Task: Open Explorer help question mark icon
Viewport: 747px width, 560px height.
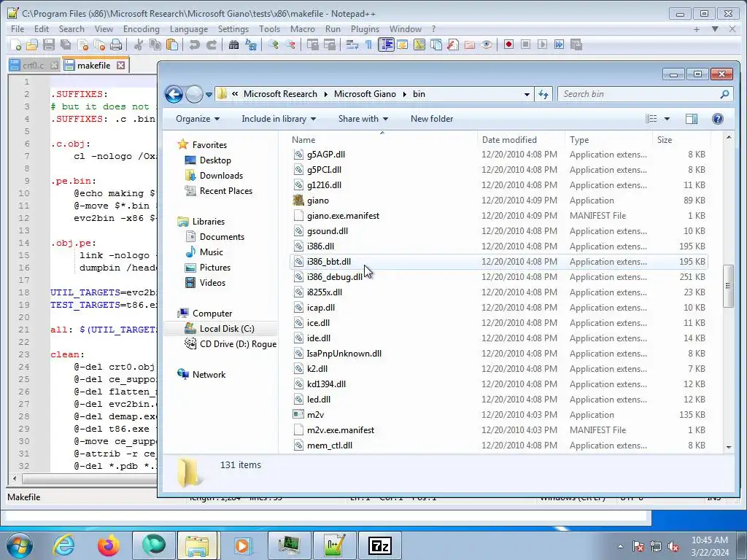Action: click(718, 119)
